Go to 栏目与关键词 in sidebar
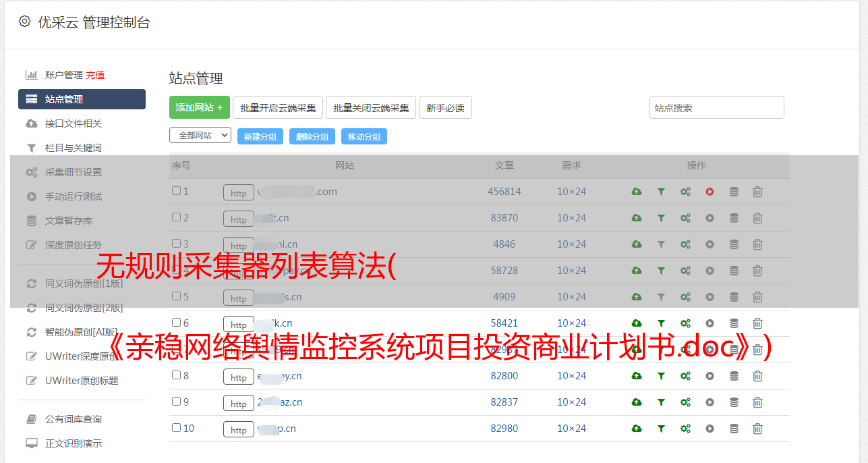Image resolution: width=868 pixels, height=463 pixels. (x=74, y=148)
